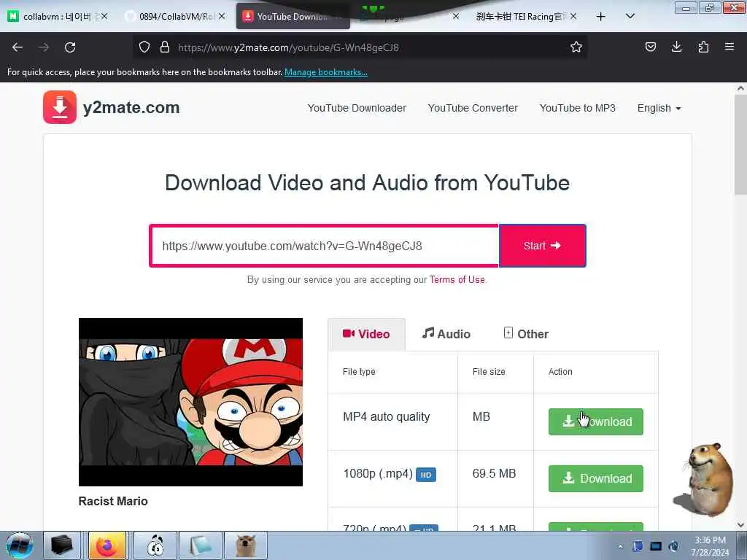
Task: Click the padlock site security icon
Action: (165, 47)
